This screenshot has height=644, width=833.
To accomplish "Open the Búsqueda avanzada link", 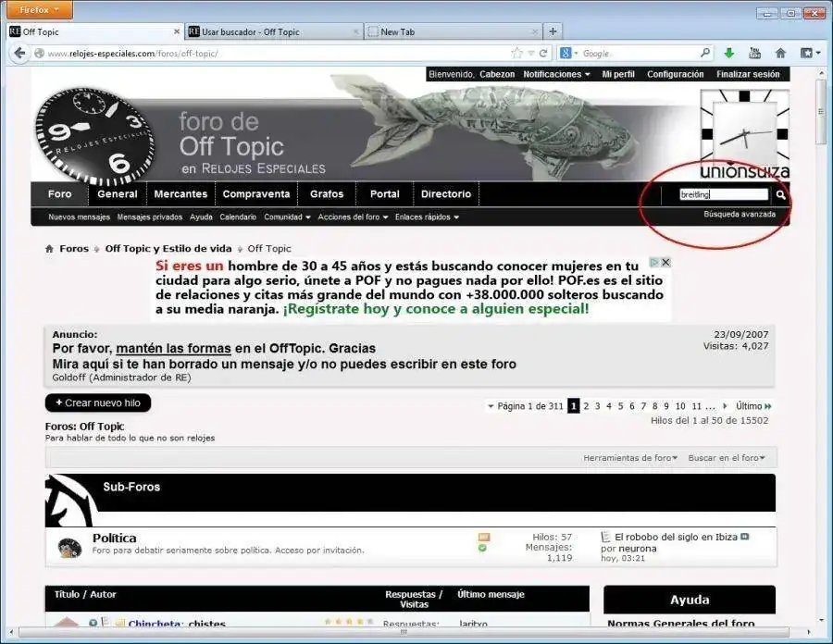I will (739, 215).
